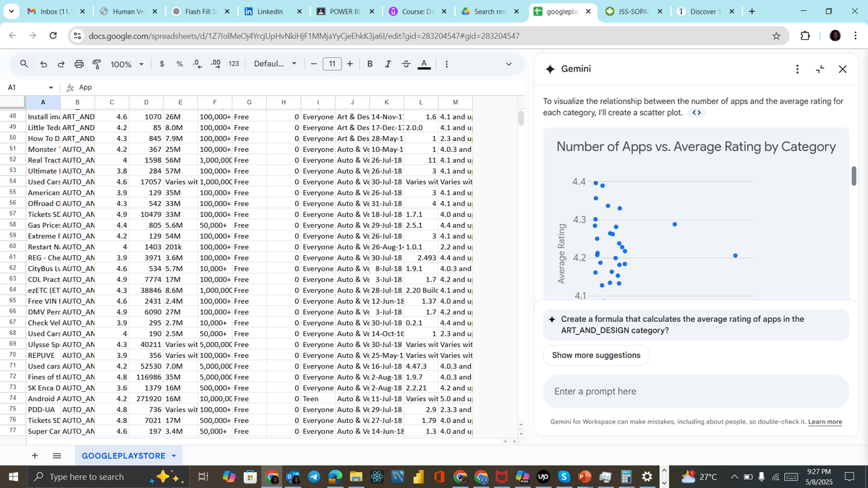Open more number formats (123)

coord(233,64)
